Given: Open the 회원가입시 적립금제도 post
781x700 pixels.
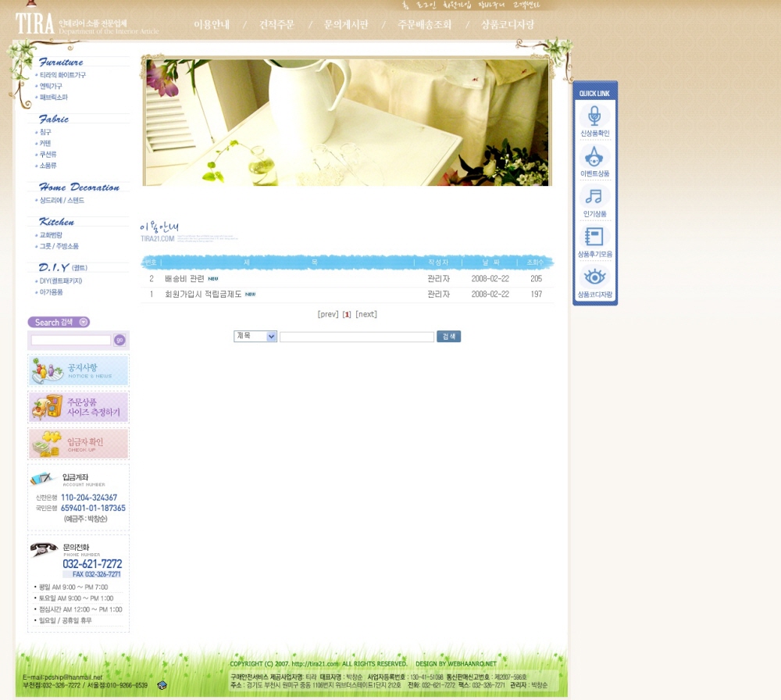Looking at the screenshot, I should click(x=203, y=295).
